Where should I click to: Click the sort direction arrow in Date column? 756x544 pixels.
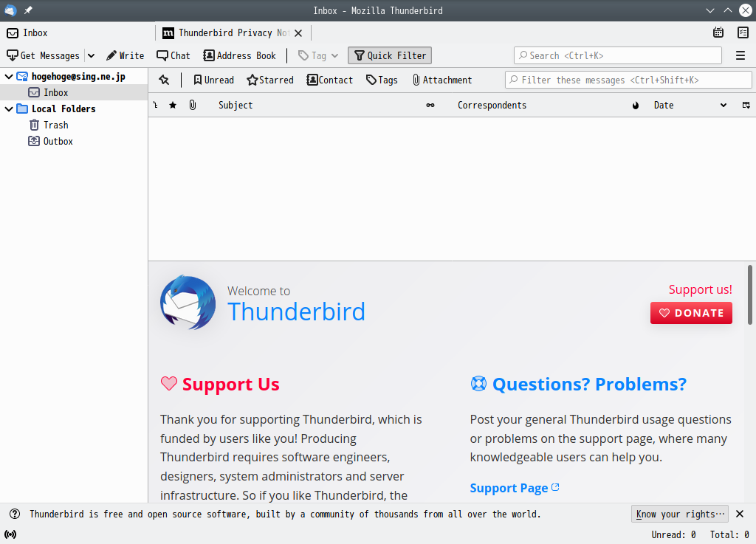724,105
